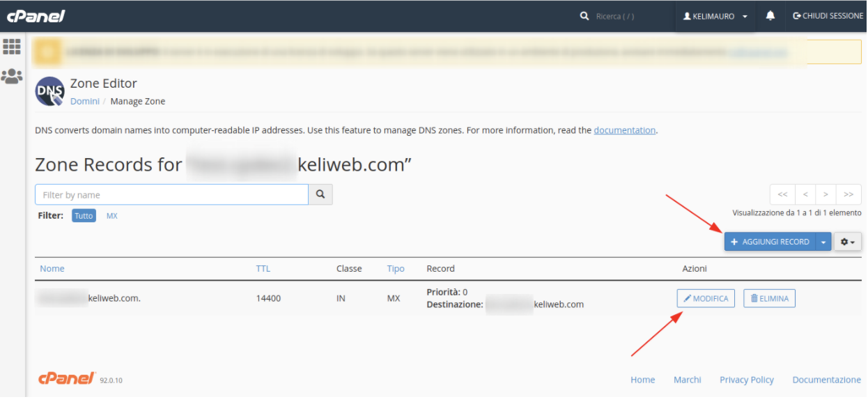Click the Manage Zone breadcrumb text
Screen dimensions: 868x404
pyautogui.click(x=138, y=101)
